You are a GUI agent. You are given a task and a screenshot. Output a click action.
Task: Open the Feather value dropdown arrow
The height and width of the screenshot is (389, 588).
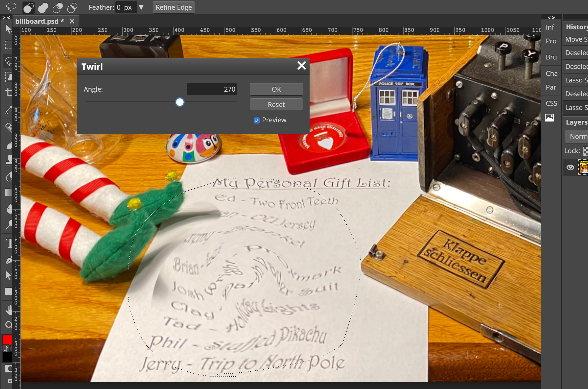coord(141,7)
